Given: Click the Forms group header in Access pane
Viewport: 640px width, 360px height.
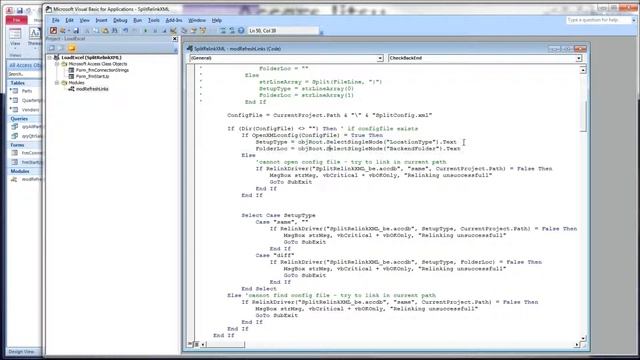Looking at the screenshot, I should [24, 145].
